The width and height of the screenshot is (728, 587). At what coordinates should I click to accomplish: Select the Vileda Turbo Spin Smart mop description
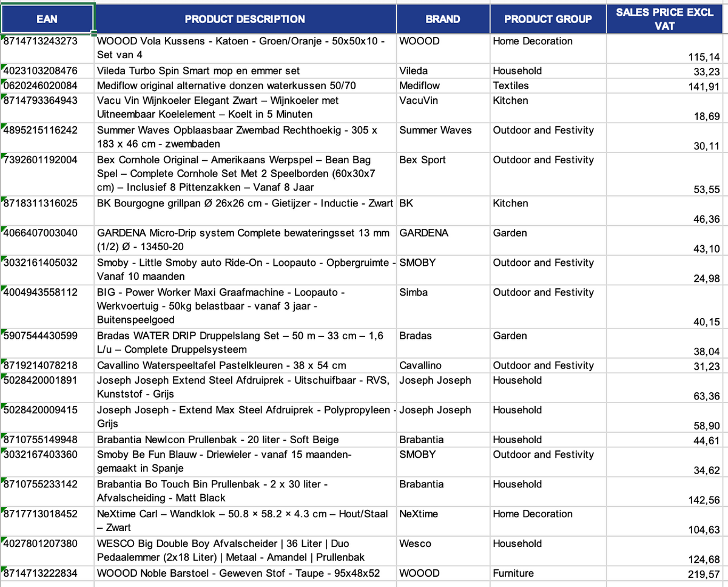[x=245, y=71]
